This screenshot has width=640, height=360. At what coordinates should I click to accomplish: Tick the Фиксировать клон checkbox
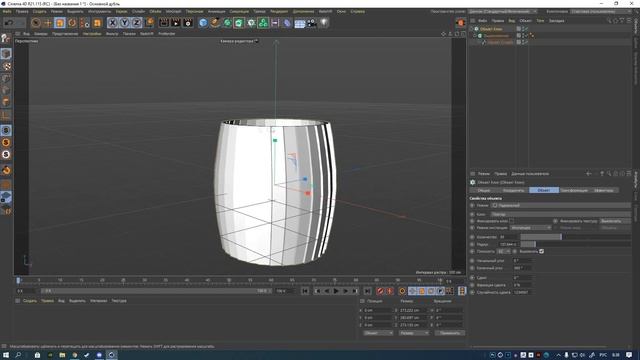(511, 221)
